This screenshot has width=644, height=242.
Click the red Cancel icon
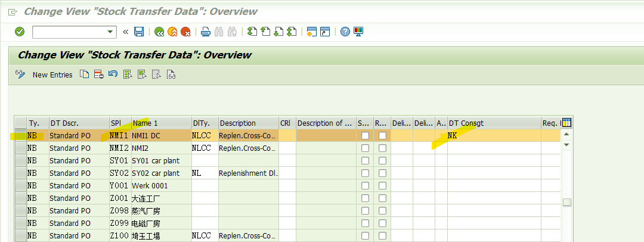(185, 32)
